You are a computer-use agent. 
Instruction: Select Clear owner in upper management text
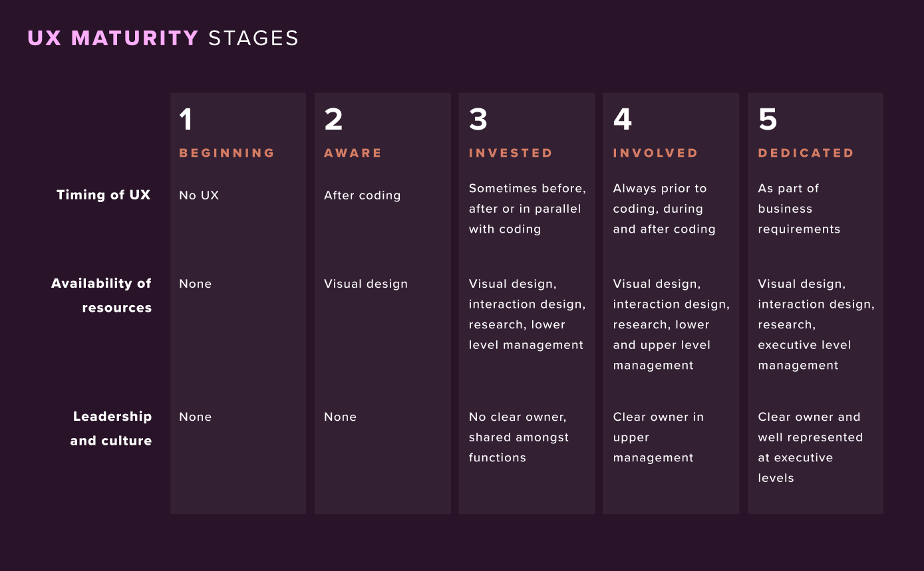click(x=659, y=437)
